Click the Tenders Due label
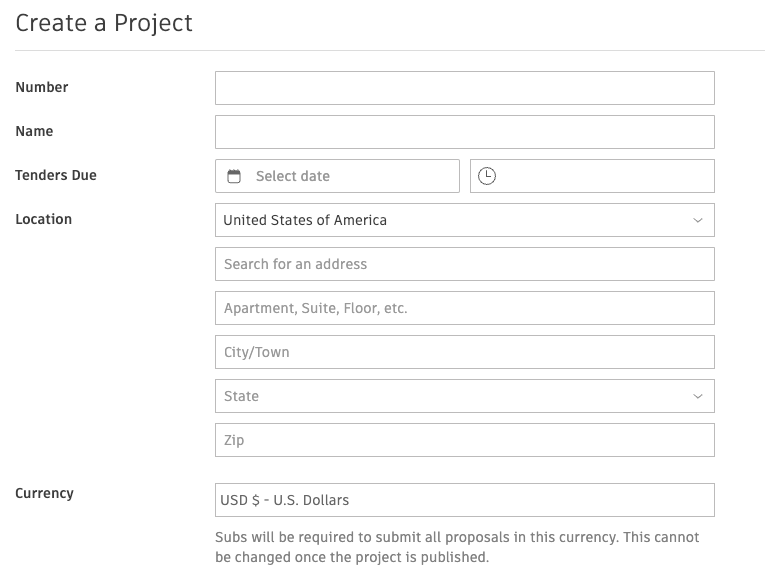This screenshot has width=765, height=572. [x=56, y=175]
